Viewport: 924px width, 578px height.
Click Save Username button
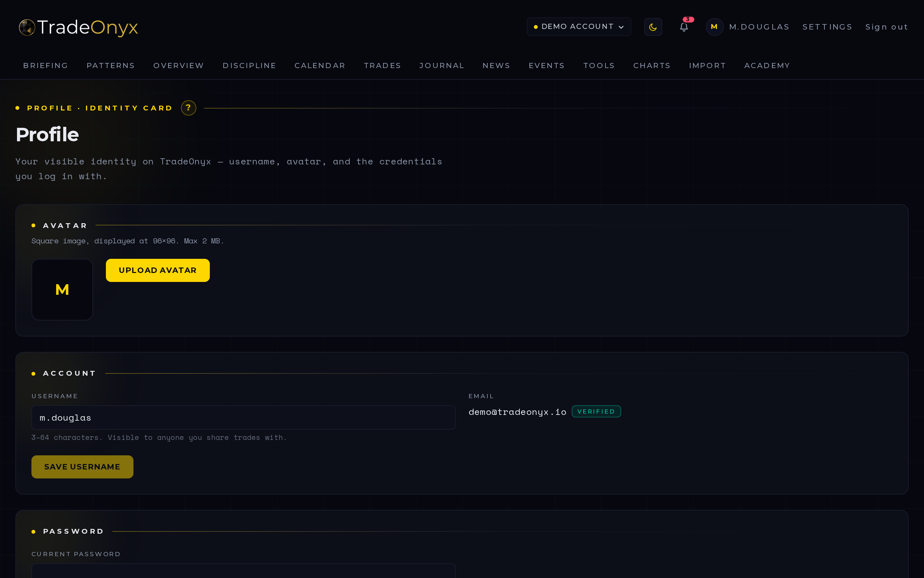(x=82, y=467)
